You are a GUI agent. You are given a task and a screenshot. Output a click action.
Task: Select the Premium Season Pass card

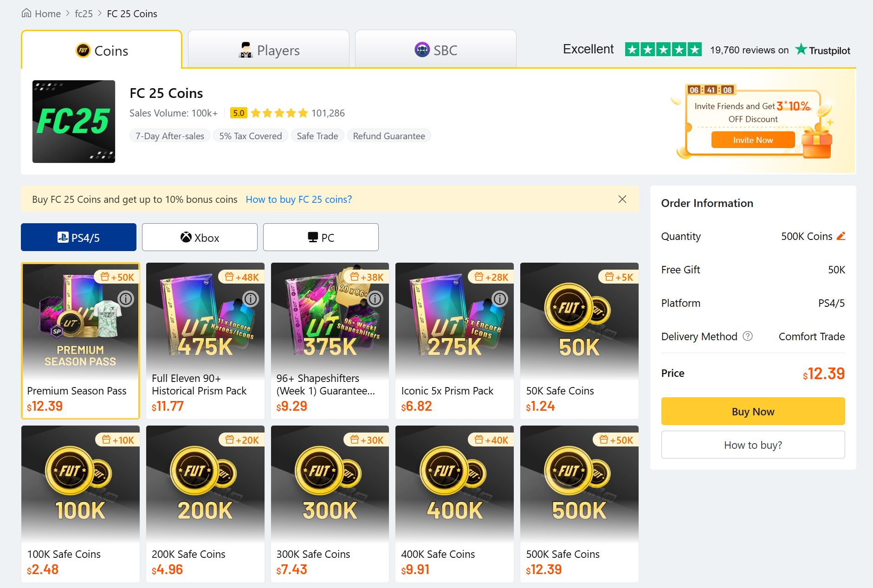(80, 341)
